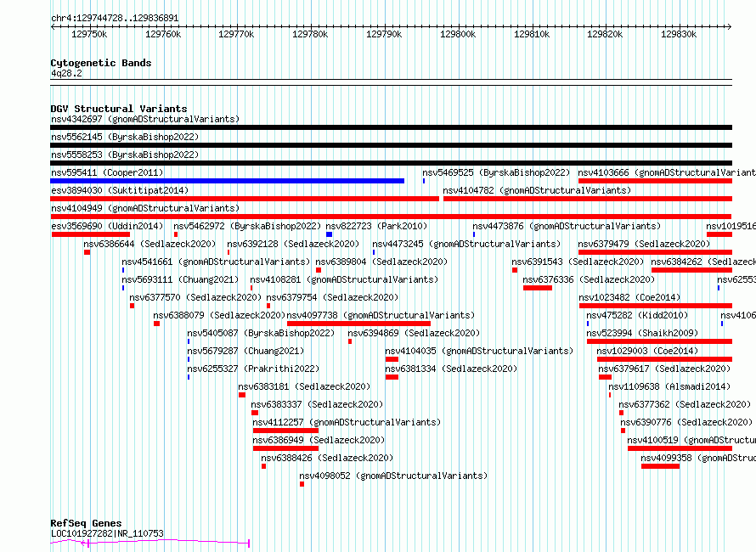756x552 pixels.
Task: Click the nsv6390776 (Sedlazeck2020) label
Action: pos(686,422)
